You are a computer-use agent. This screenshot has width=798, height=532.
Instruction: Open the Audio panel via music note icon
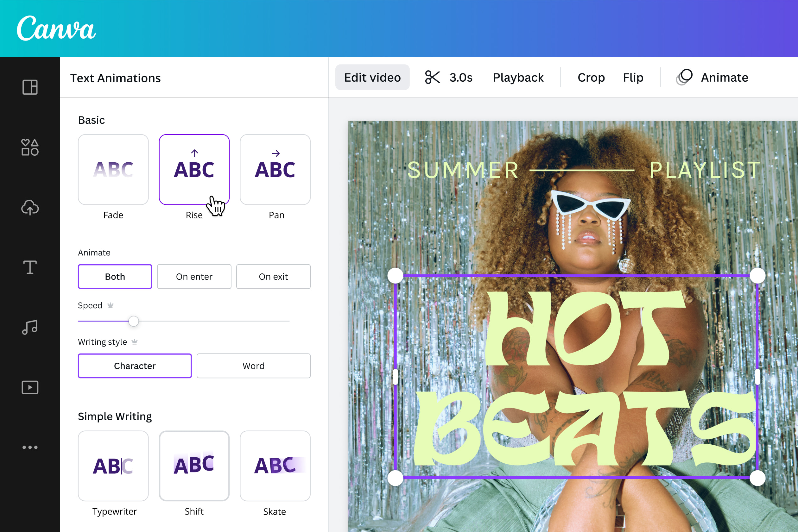coord(30,327)
